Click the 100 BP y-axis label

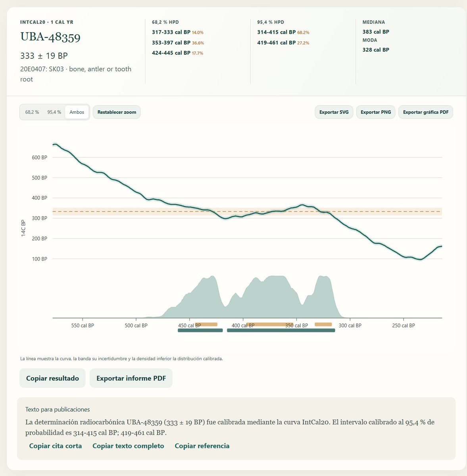pos(39,259)
